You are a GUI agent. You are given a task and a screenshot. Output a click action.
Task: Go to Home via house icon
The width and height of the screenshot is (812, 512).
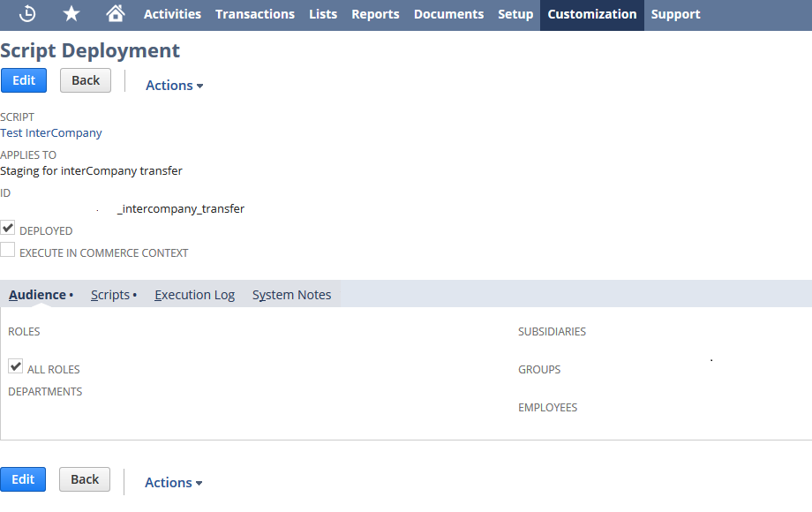coord(115,14)
